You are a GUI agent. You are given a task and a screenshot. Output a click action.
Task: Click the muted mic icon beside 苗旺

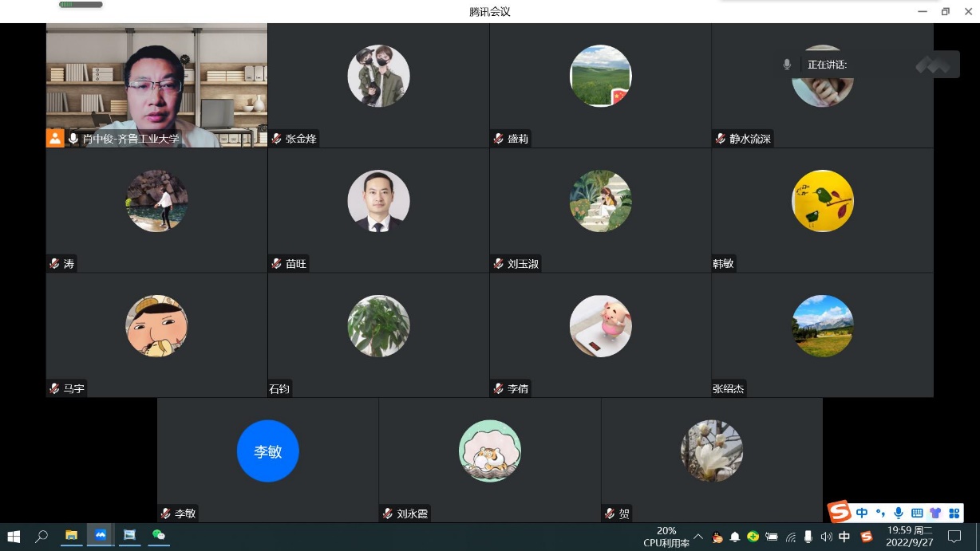click(x=277, y=264)
